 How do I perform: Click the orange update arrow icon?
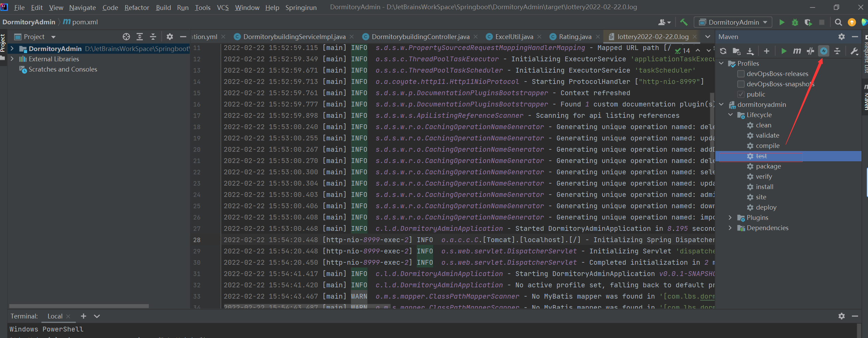tap(852, 22)
